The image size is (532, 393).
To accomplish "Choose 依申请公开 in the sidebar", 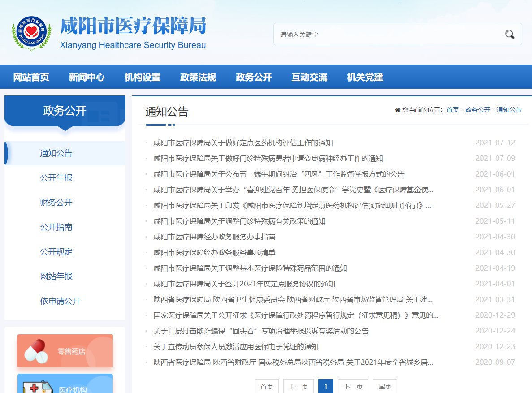I will click(x=60, y=301).
